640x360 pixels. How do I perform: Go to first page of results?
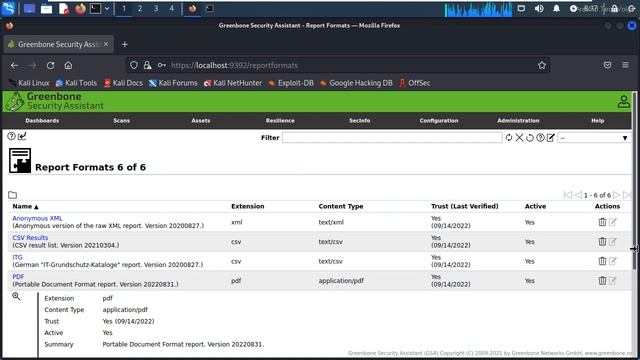click(568, 195)
